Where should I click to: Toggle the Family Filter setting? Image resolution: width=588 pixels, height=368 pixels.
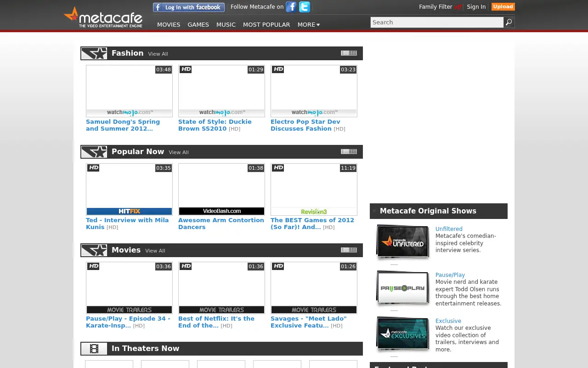(440, 7)
